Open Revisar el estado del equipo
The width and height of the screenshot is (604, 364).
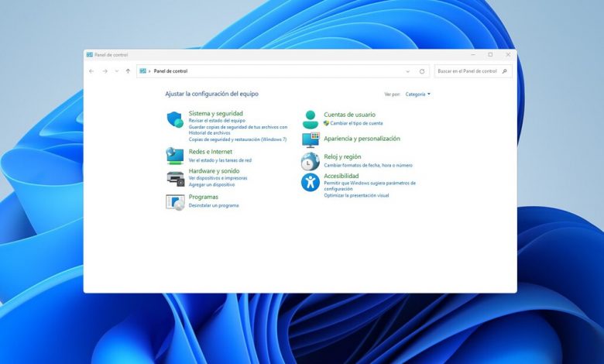pyautogui.click(x=217, y=121)
